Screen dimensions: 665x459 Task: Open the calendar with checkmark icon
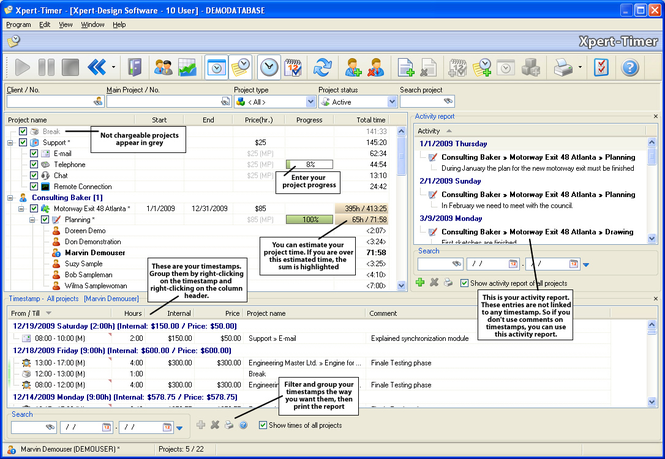293,67
